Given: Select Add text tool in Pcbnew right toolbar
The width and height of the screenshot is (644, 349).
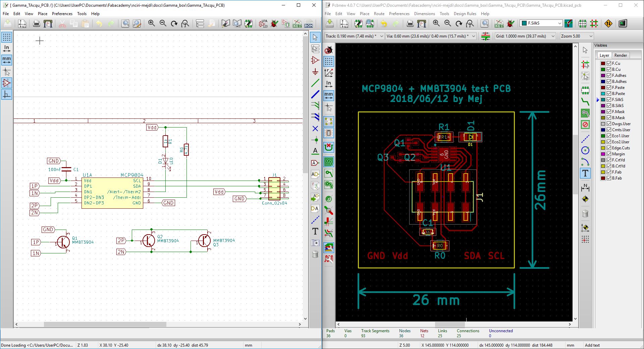Looking at the screenshot, I should [585, 173].
